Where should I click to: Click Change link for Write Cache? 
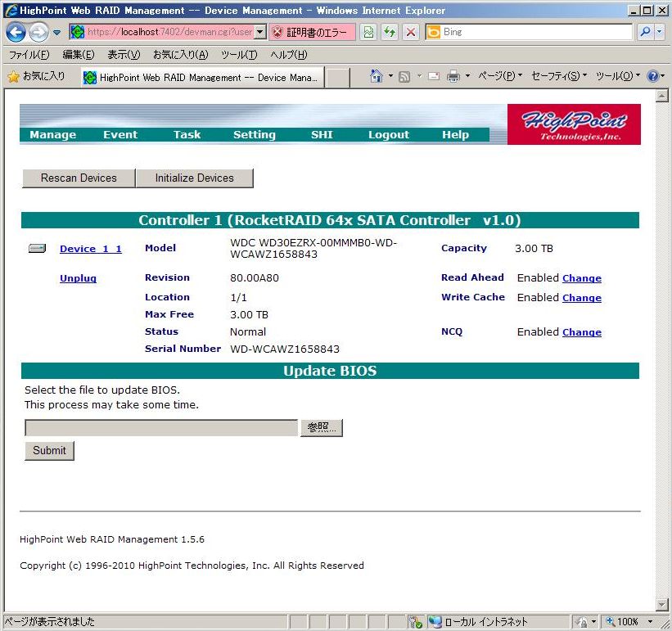pos(582,298)
